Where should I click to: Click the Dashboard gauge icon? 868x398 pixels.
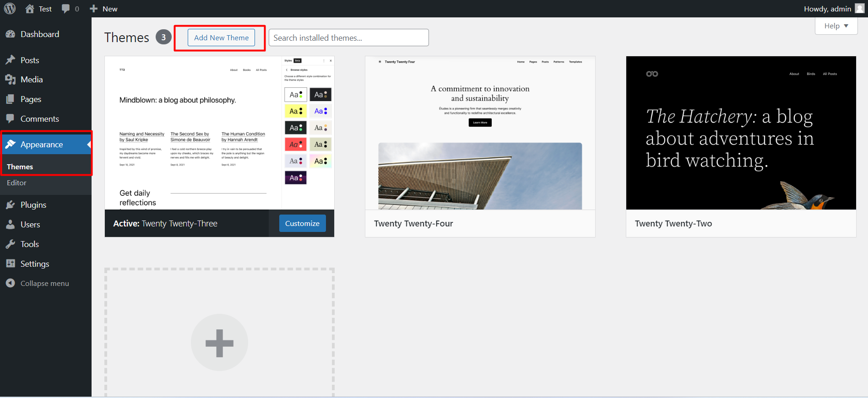(x=10, y=34)
